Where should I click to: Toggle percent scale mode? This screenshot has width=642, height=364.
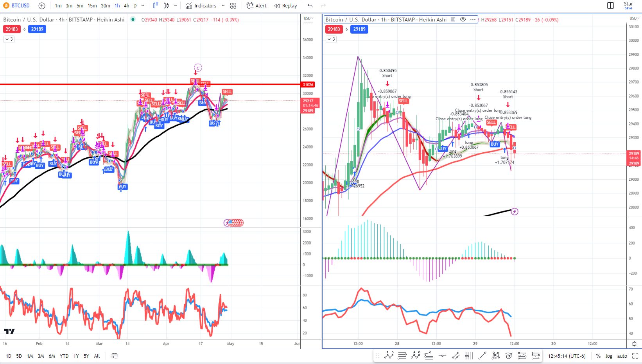tap(598, 356)
